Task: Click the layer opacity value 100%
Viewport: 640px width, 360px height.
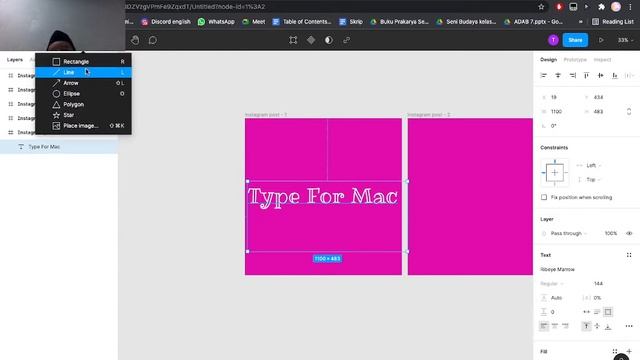Action: [x=611, y=233]
